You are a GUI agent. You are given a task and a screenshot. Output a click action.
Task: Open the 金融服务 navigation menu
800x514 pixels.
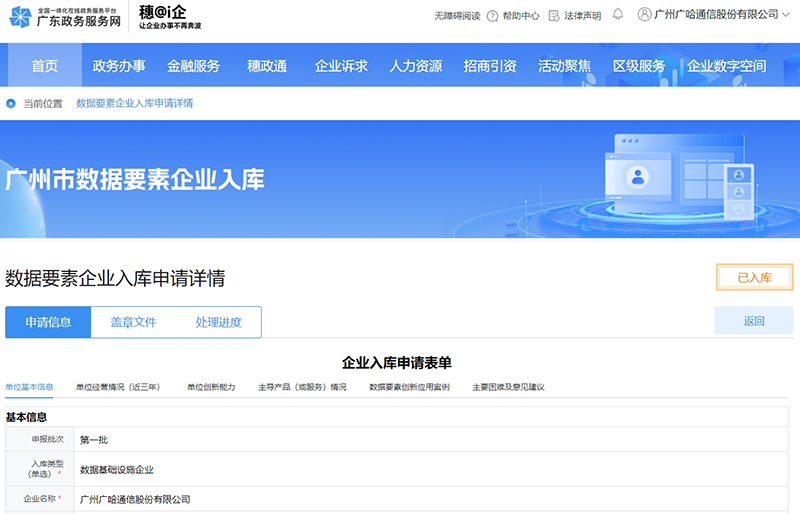(x=193, y=66)
